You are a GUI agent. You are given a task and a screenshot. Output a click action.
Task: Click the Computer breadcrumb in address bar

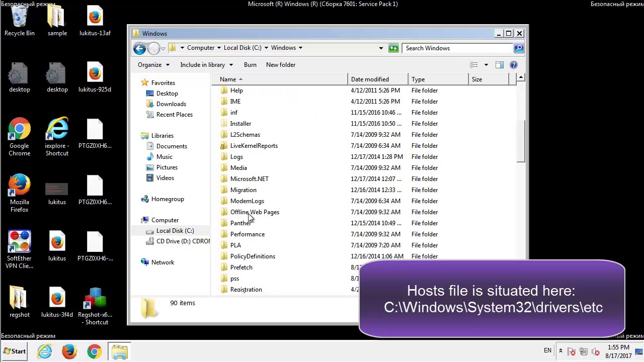click(x=201, y=48)
